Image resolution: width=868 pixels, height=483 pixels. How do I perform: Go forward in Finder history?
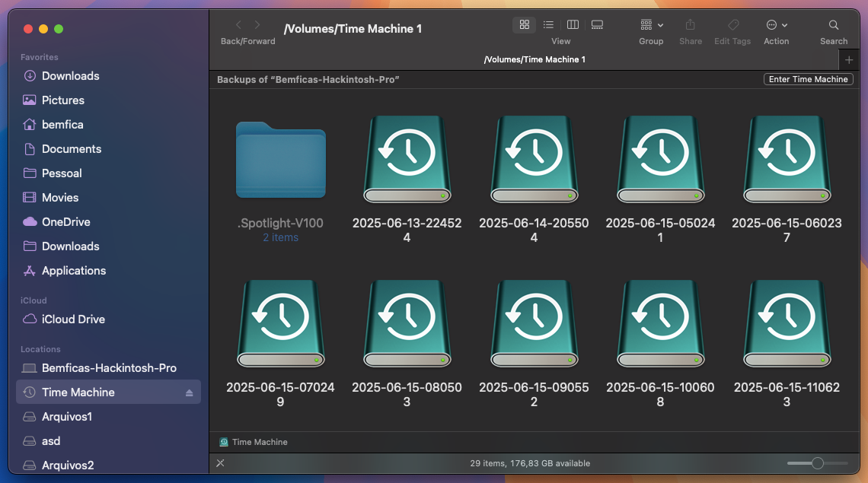pyautogui.click(x=257, y=25)
